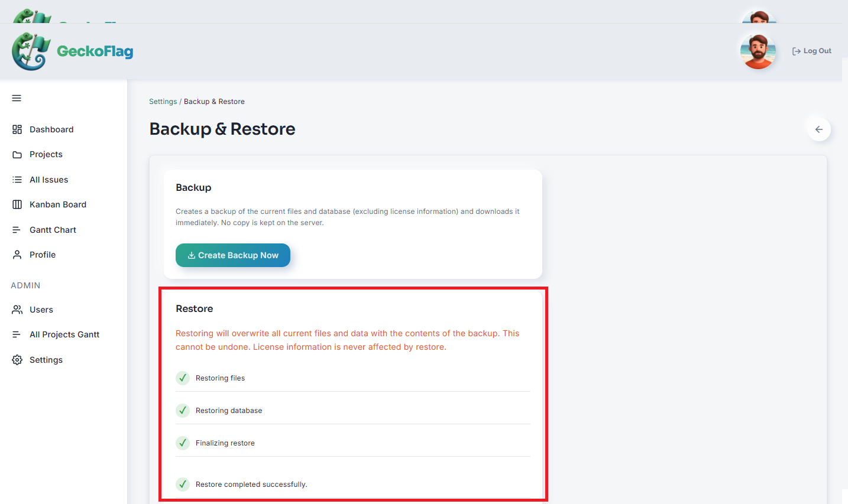
Task: Click 'Restore completed successfully.' message
Action: click(x=251, y=485)
